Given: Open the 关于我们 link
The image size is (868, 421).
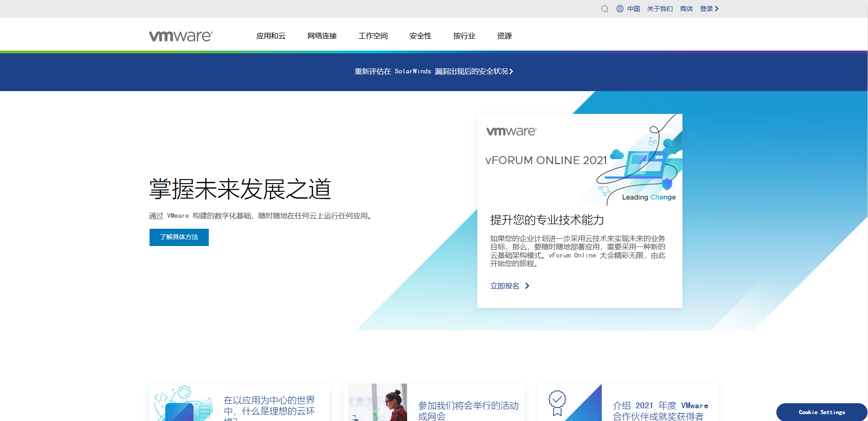Looking at the screenshot, I should pos(660,9).
